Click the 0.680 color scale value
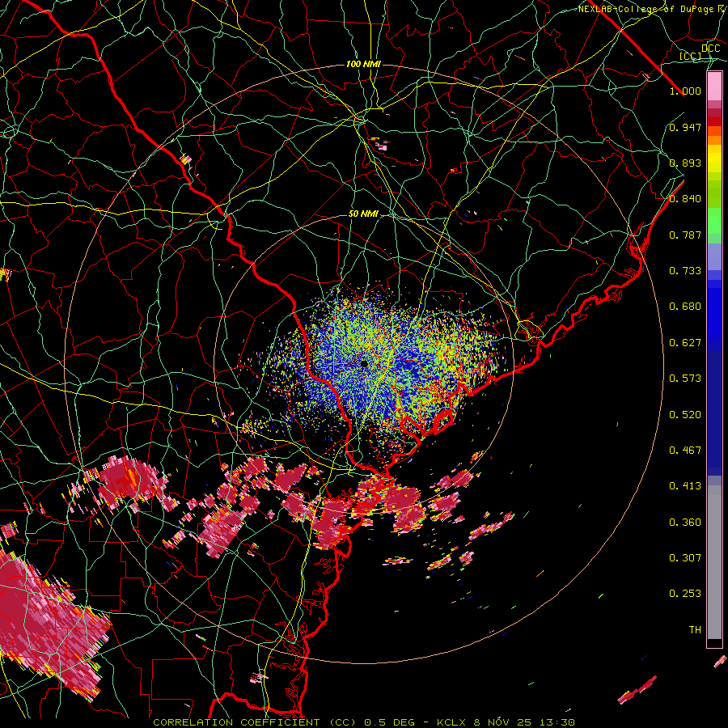 pos(685,307)
